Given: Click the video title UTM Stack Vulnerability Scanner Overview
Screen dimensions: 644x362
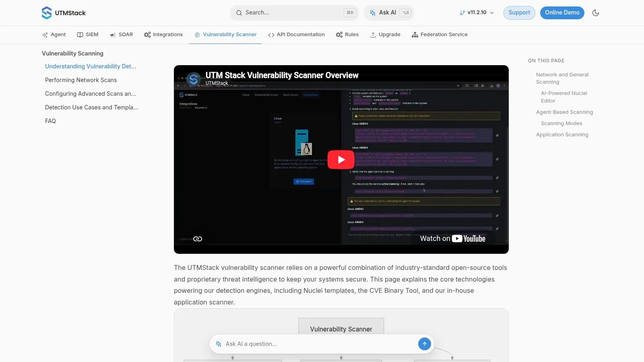Looking at the screenshot, I should [x=282, y=75].
